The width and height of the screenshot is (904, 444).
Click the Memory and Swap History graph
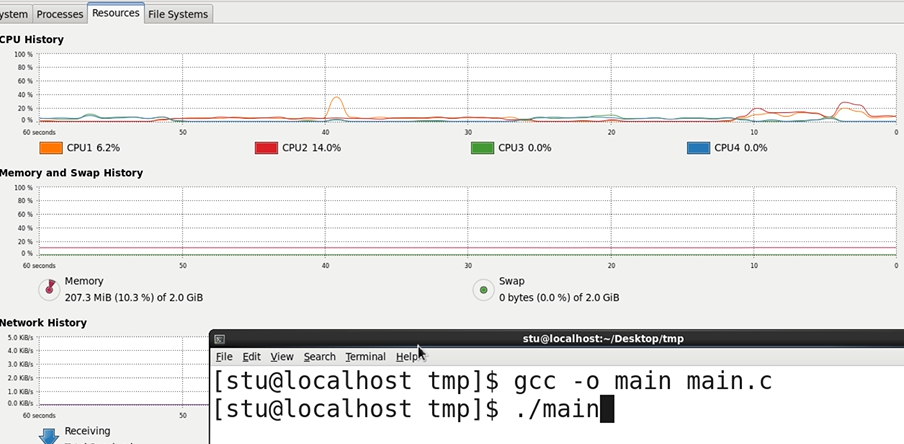[x=467, y=221]
